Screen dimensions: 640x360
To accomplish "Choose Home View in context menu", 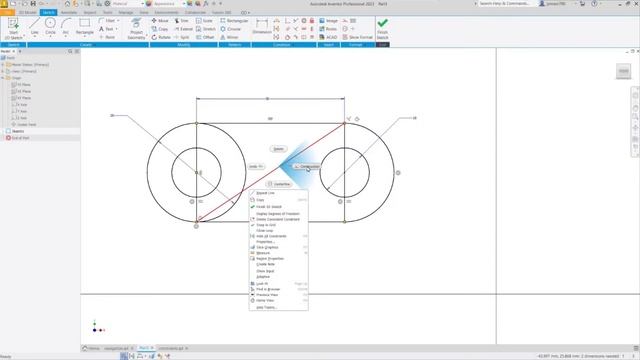I will point(278,300).
